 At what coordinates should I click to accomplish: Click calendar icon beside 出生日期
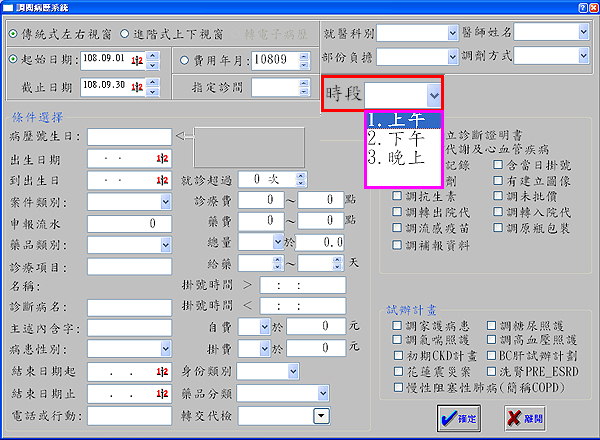tap(161, 158)
